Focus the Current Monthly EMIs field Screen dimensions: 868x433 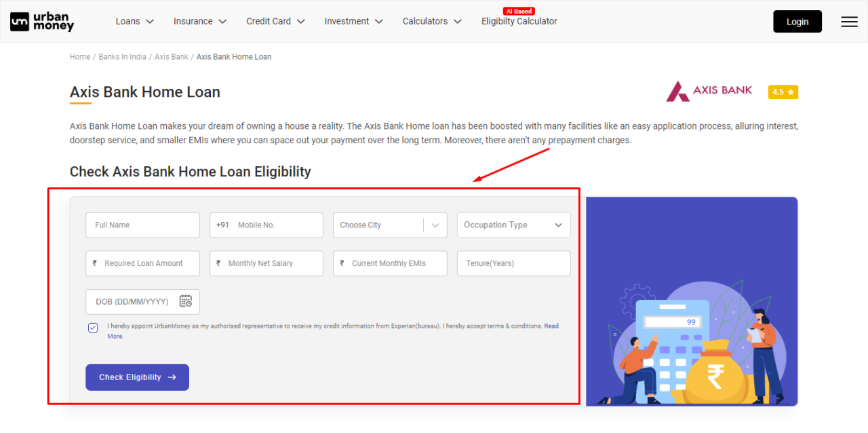click(x=390, y=263)
